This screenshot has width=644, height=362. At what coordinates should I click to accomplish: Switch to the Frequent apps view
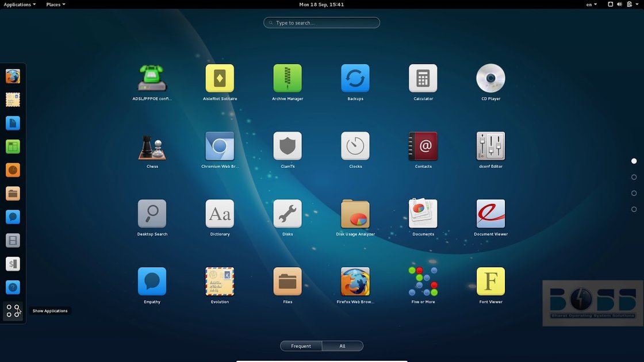(x=301, y=346)
